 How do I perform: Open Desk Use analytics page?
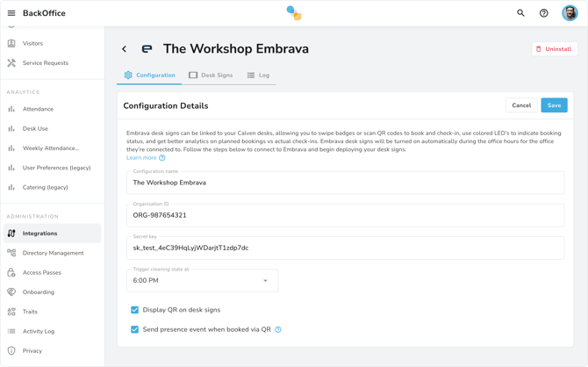tap(52, 128)
